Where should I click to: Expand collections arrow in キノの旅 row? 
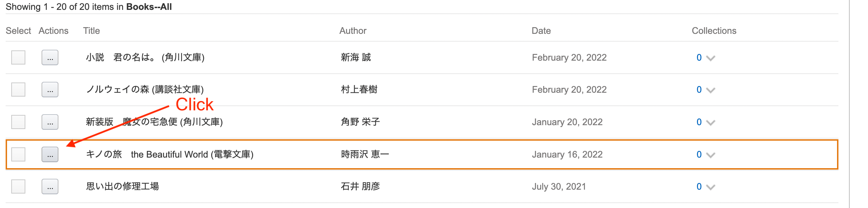pyautogui.click(x=711, y=155)
